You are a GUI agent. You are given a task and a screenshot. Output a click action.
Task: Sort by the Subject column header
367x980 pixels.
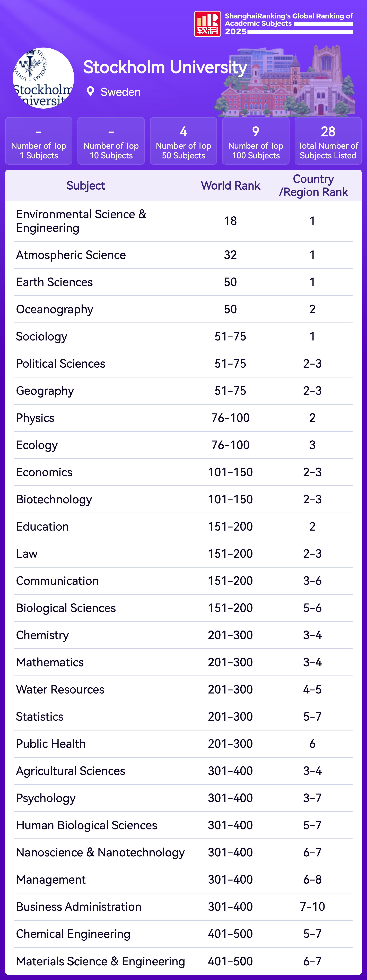86,186
